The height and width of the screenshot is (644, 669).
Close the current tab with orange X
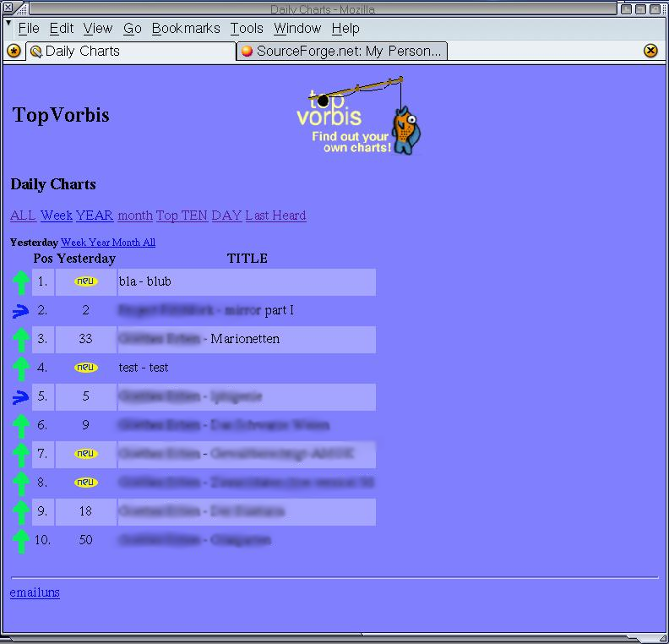pos(650,52)
